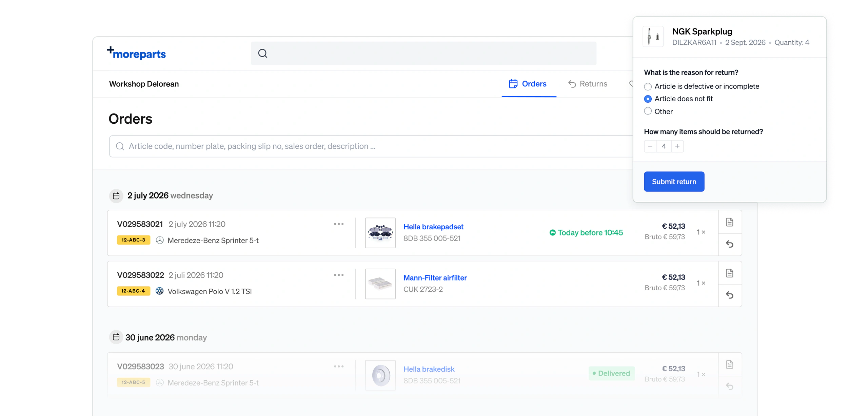Increase return quantity with plus button

[677, 146]
